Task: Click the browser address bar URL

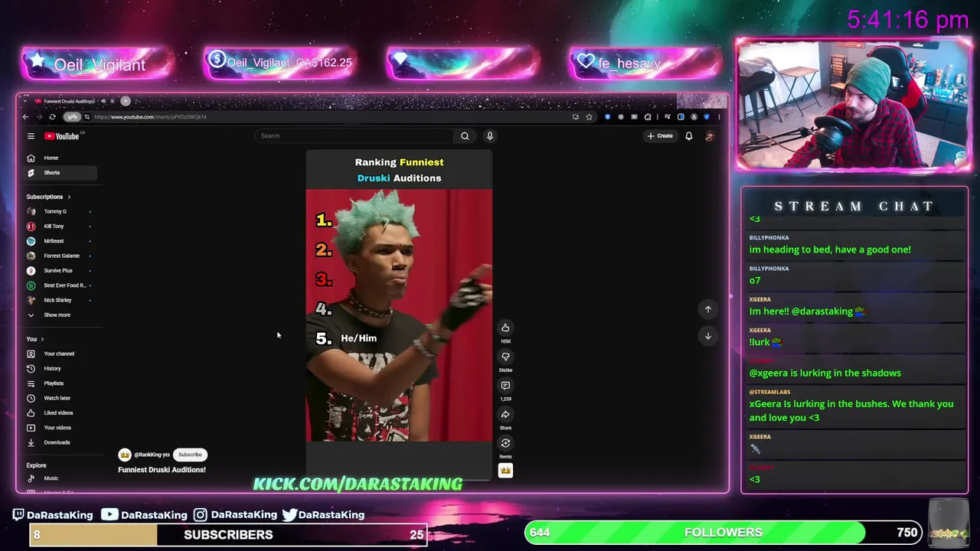Action: [150, 117]
